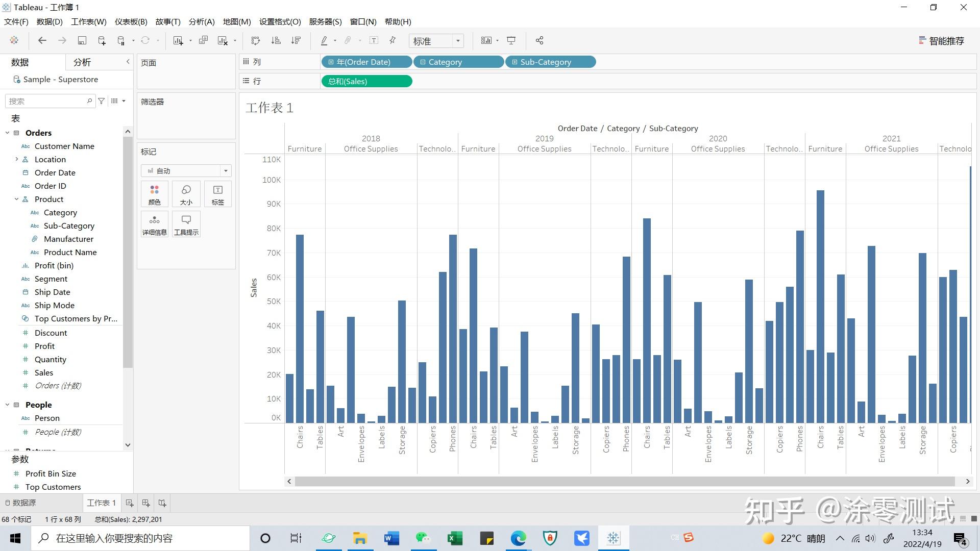The image size is (980, 551).
Task: Open the 标准 fit dropdown
Action: 457,41
